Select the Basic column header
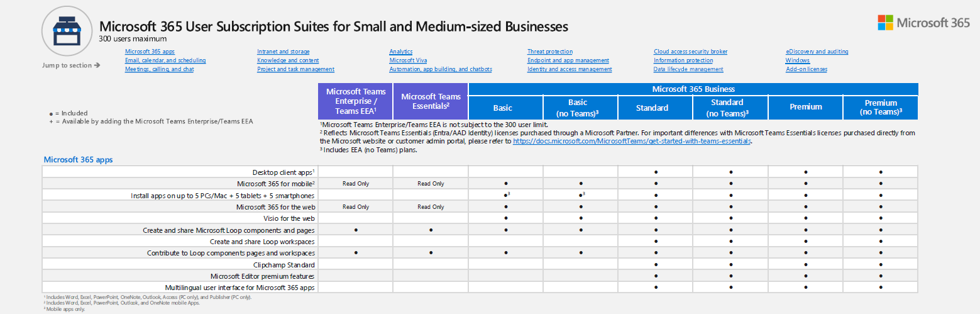 click(x=505, y=108)
